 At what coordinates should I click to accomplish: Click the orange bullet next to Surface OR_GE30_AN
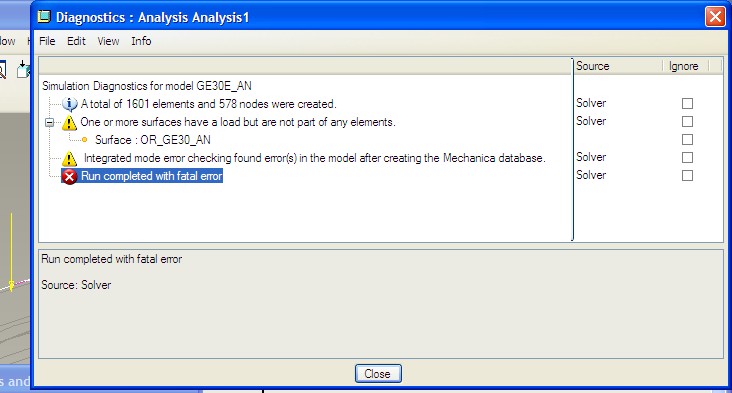tap(84, 140)
